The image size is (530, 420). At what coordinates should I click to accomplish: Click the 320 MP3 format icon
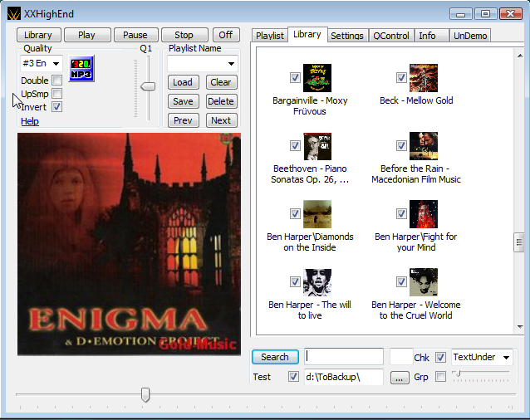[81, 69]
